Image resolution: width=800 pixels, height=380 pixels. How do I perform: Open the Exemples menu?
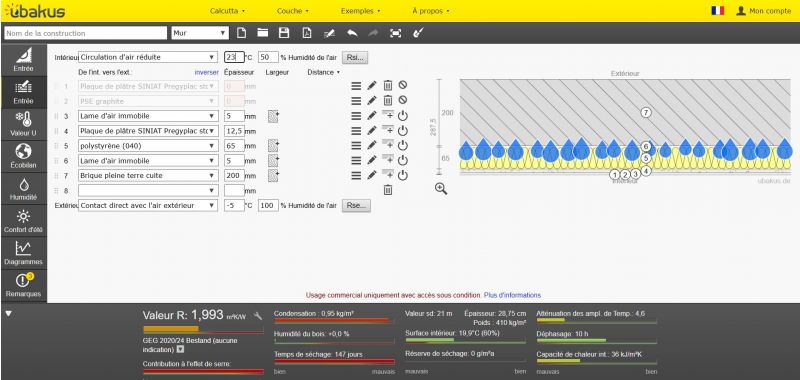360,11
